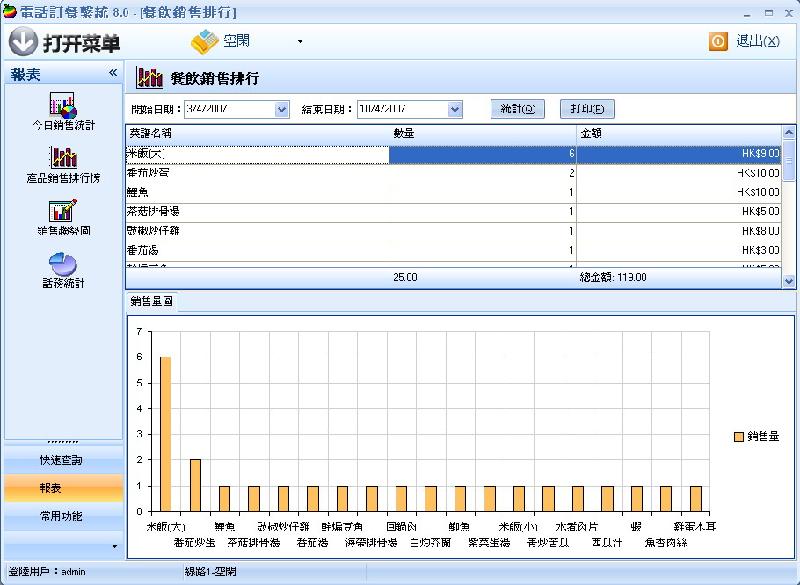Select the 銷售量圖 chart tab

[151, 302]
